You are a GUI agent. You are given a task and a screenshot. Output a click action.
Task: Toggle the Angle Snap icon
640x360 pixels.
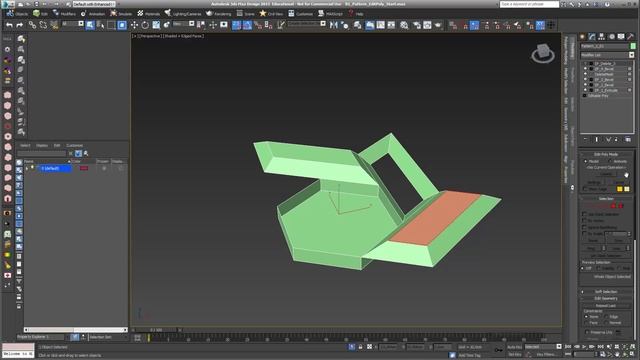[247, 25]
